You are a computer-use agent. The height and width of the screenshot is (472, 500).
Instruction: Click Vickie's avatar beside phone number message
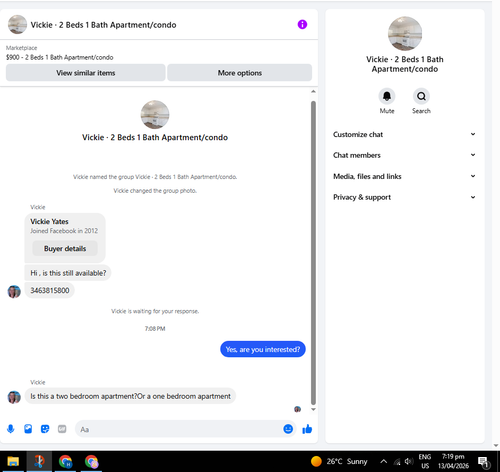click(14, 292)
